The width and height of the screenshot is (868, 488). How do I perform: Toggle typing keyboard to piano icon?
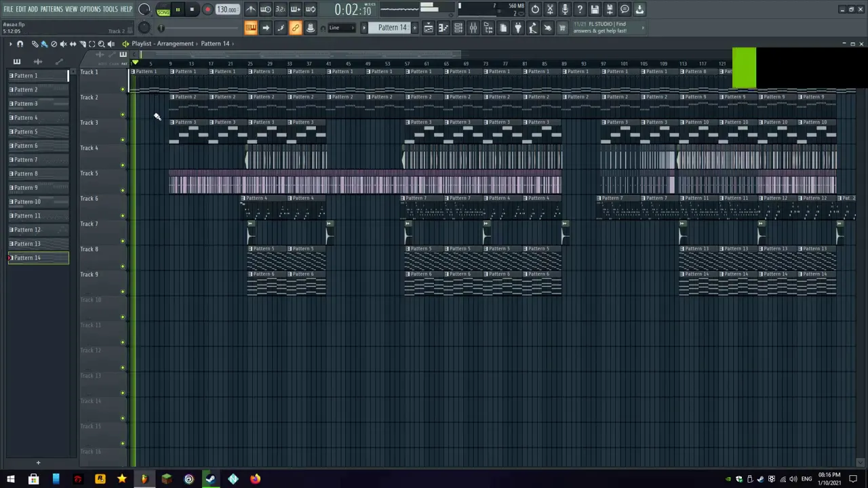tap(251, 28)
